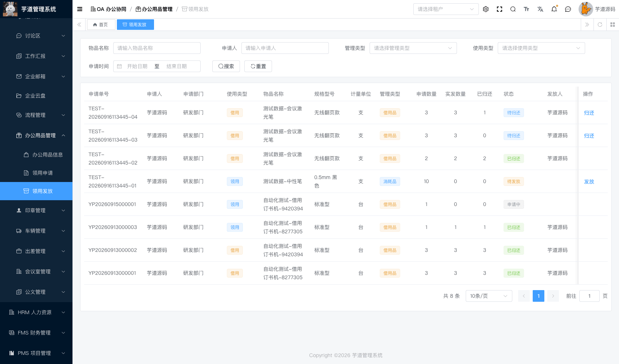Click the 开始日期 start date field

coord(137,66)
